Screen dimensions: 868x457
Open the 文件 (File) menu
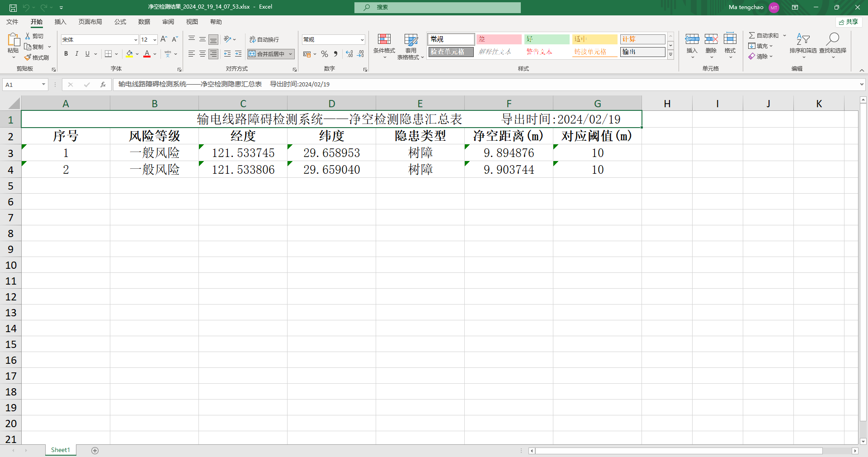(12, 22)
